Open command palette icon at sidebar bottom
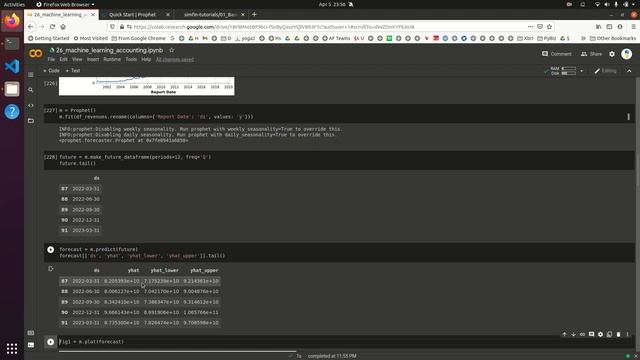640x360 pixels. coord(31,333)
